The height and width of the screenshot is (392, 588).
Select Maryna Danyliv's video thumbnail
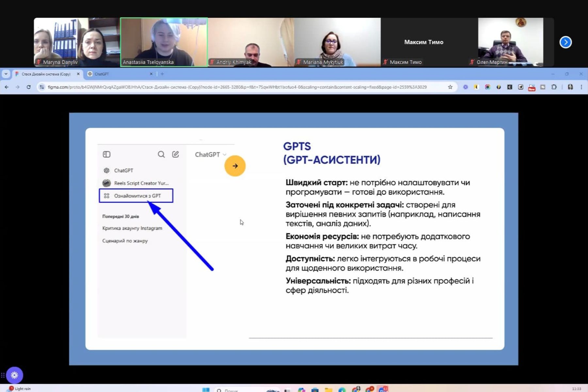point(77,42)
